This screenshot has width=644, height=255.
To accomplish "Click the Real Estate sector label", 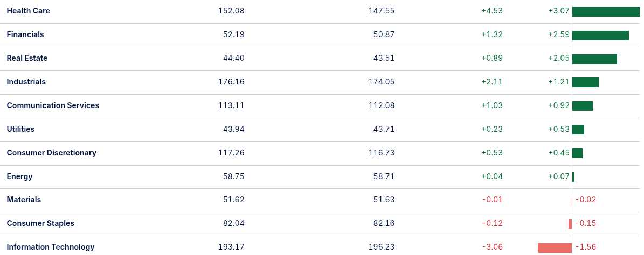I will (x=27, y=58).
